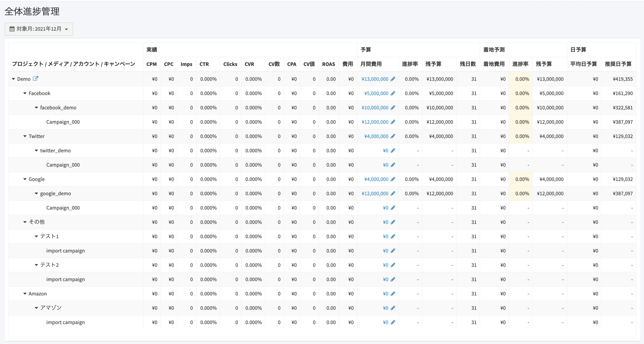This screenshot has height=344, width=644.
Task: Click the ¥4,000,000 Twitter monthly budget link
Action: tap(376, 136)
